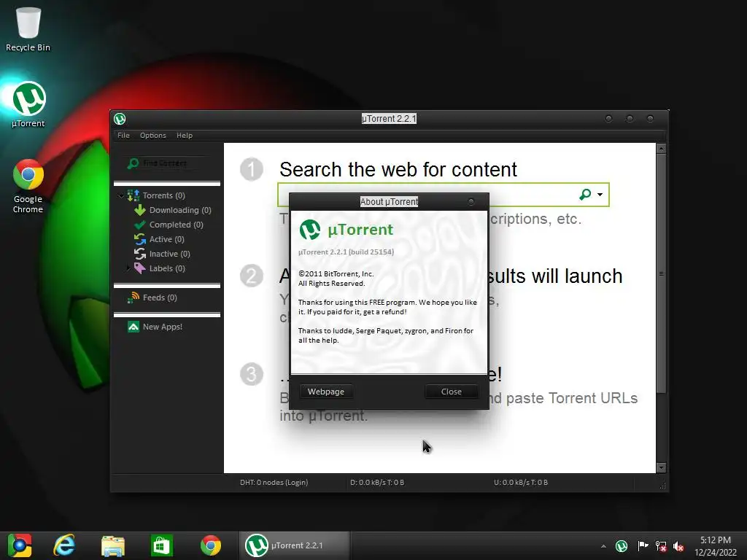Expand the Labels tree node

128,268
